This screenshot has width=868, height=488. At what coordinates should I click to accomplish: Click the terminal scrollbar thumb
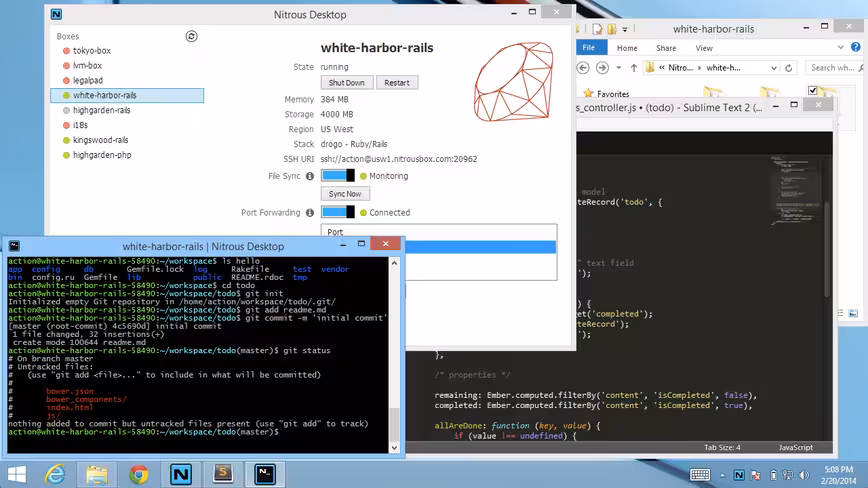coord(394,423)
